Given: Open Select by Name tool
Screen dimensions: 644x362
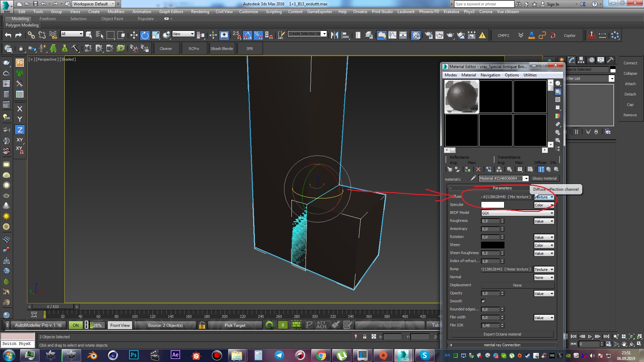Looking at the screenshot, I should (100, 35).
